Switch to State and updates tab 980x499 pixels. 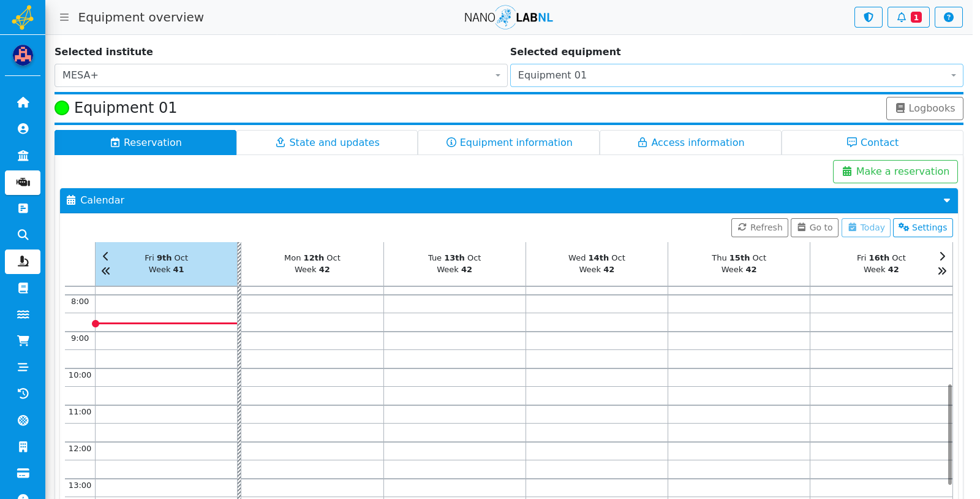pyautogui.click(x=327, y=142)
